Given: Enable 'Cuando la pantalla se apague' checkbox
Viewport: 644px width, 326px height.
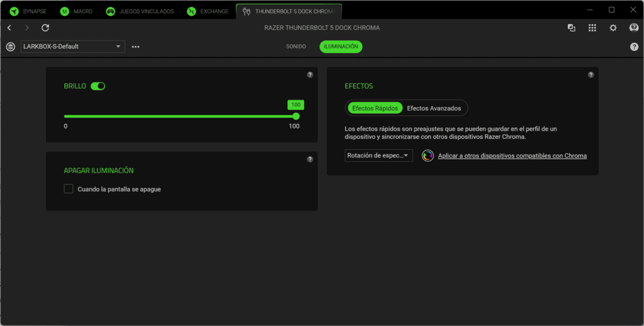Looking at the screenshot, I should click(x=69, y=189).
